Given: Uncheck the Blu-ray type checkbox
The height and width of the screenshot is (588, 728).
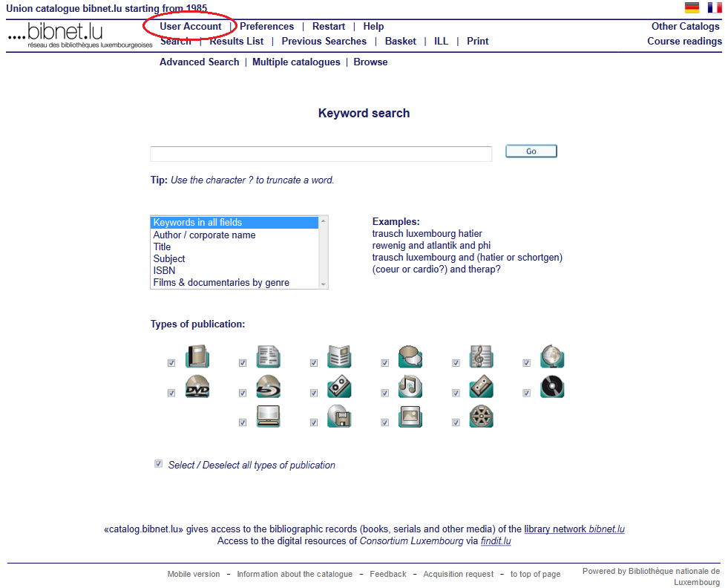Looking at the screenshot, I should click(243, 393).
